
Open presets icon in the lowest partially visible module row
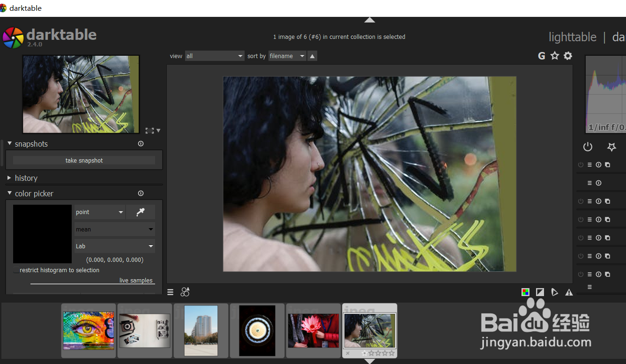589,287
